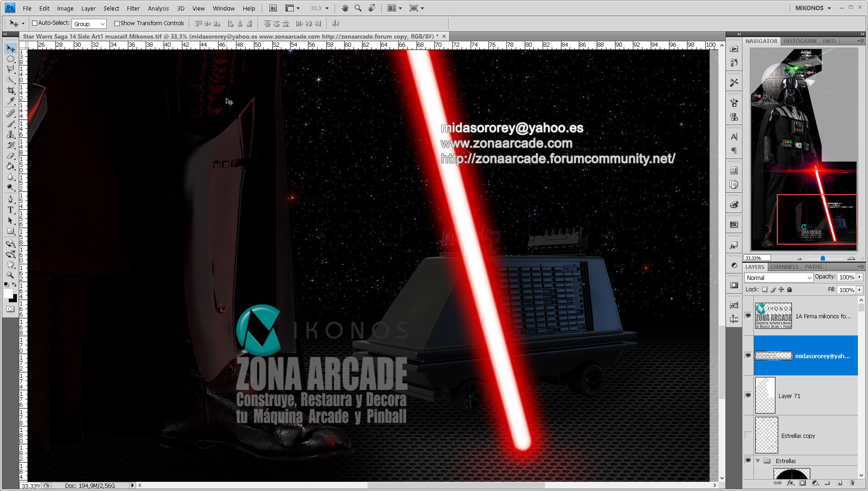
Task: Select the History Brush tool
Action: point(11,145)
